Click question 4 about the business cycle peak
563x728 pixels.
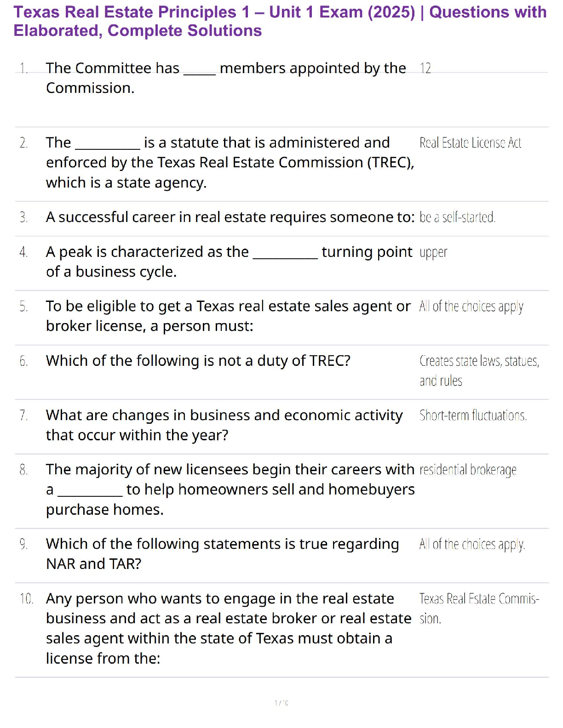(229, 262)
